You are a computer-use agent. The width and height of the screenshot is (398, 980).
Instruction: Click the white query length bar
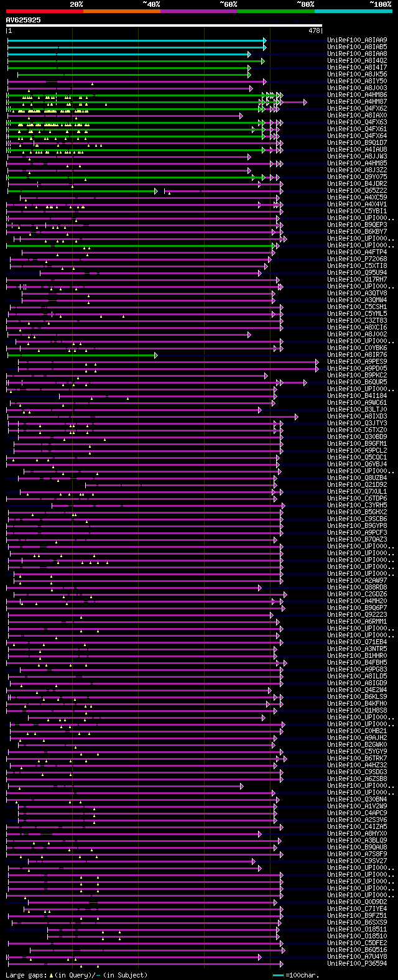[x=164, y=25]
